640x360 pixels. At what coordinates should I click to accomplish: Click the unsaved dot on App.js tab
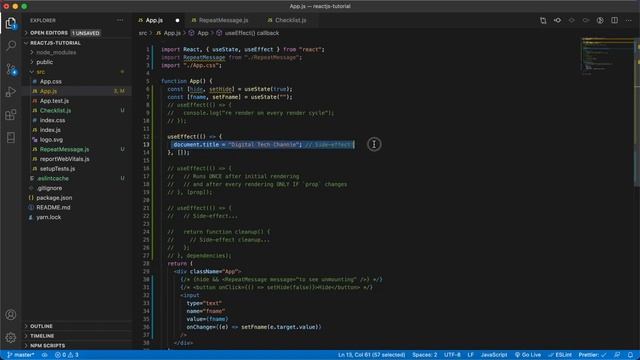(177, 20)
